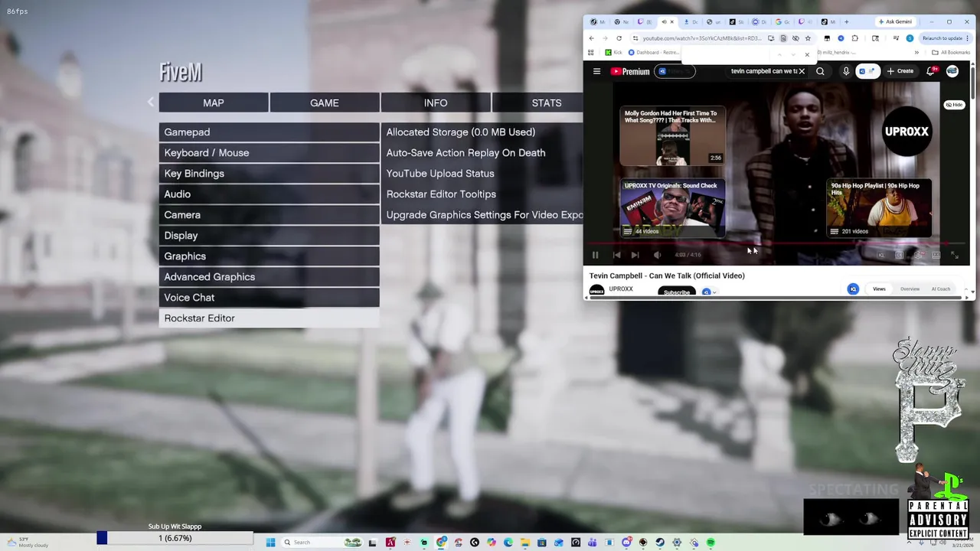Open the Chrome extensions puzzle icon

pyautogui.click(x=855, y=38)
